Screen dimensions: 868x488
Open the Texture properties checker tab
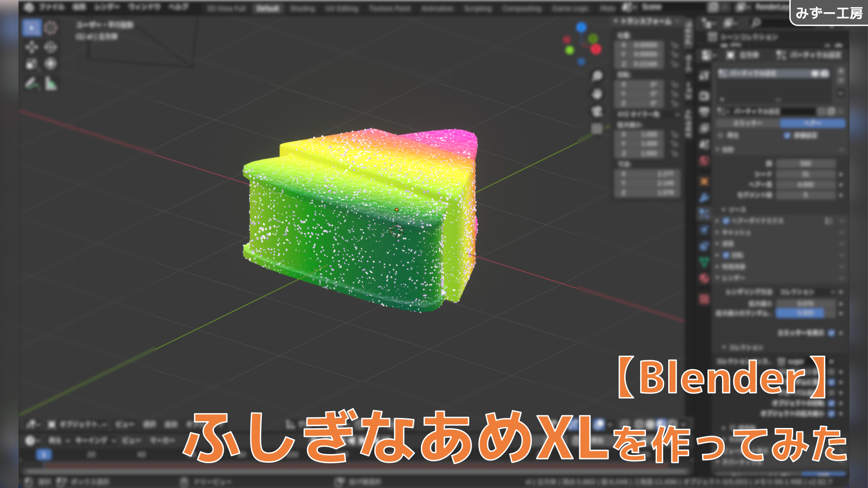coord(704,299)
